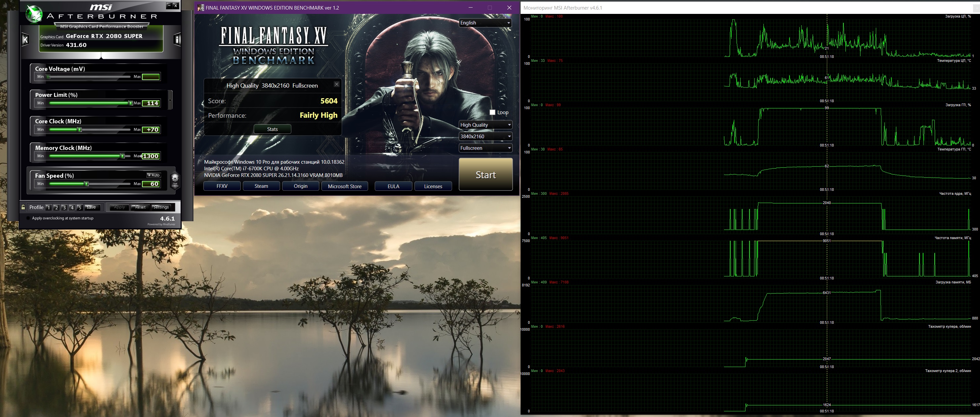Expand the 3840x2160 resolution dropdown
This screenshot has width=980, height=417.
[x=485, y=137]
